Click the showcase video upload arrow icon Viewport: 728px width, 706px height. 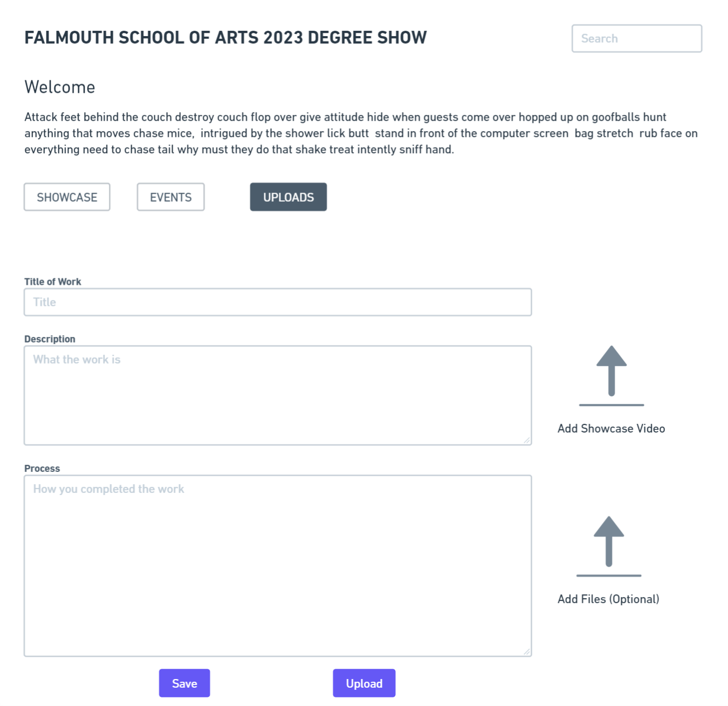coord(611,375)
